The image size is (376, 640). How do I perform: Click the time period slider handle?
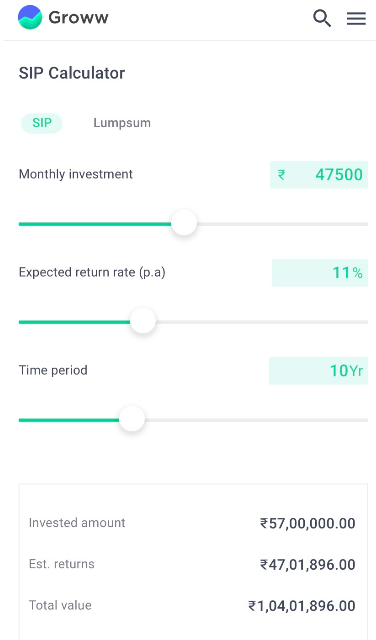[x=132, y=419]
